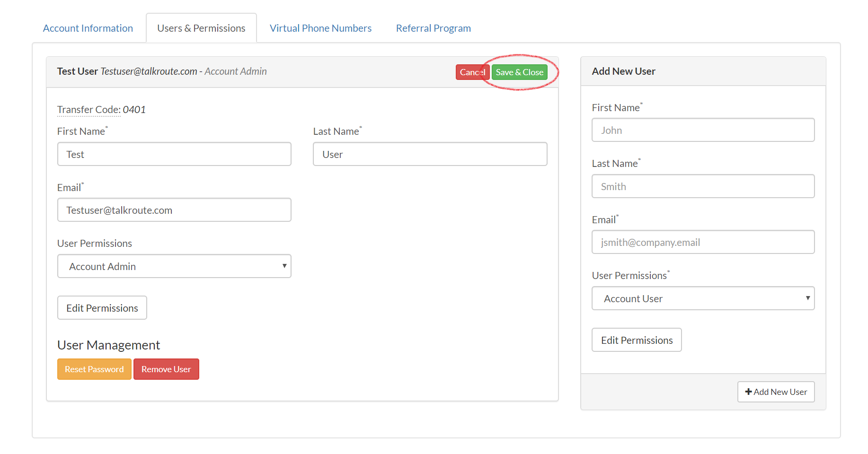This screenshot has height=454, width=868.
Task: Open the Account Admin permissions dropdown
Action: click(x=174, y=266)
